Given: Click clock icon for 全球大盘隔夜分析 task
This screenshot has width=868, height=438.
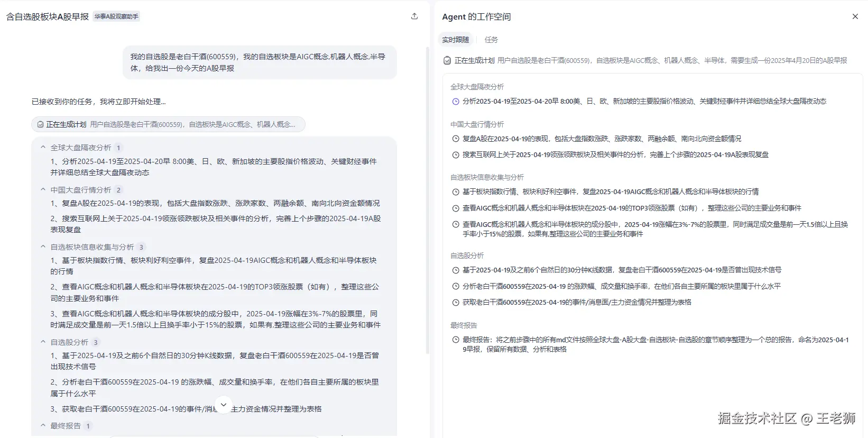Looking at the screenshot, I should [x=456, y=102].
